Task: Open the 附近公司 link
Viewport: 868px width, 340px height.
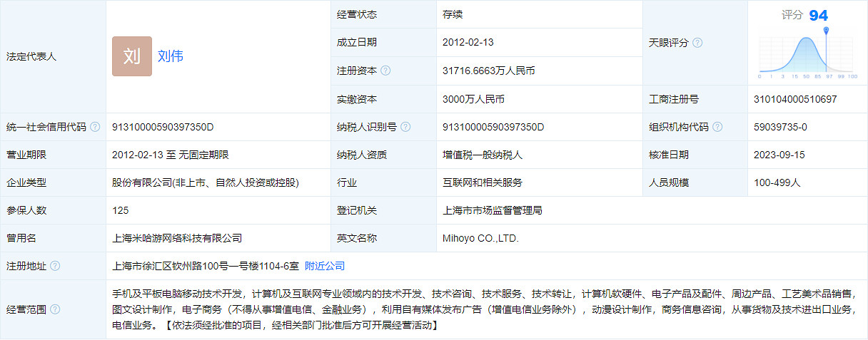Action: point(325,266)
